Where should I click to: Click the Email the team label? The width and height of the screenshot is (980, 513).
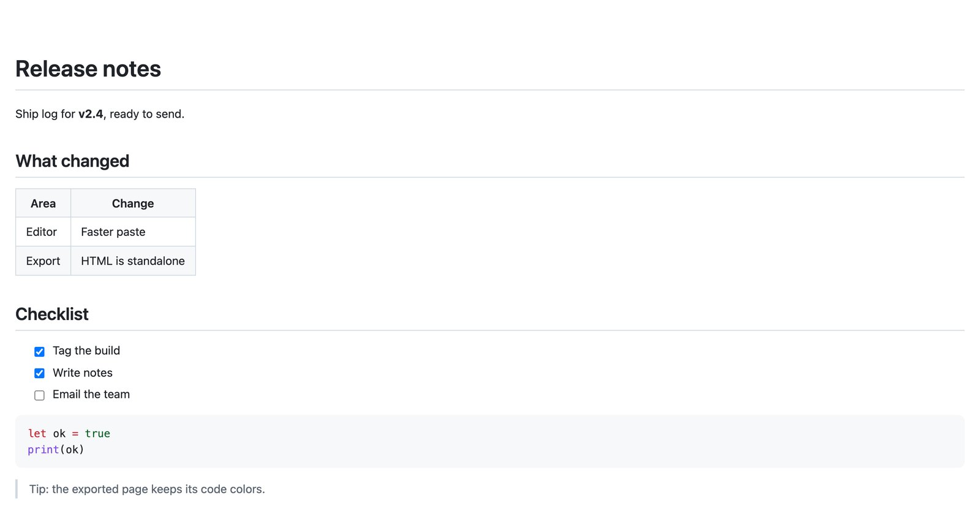pyautogui.click(x=91, y=395)
